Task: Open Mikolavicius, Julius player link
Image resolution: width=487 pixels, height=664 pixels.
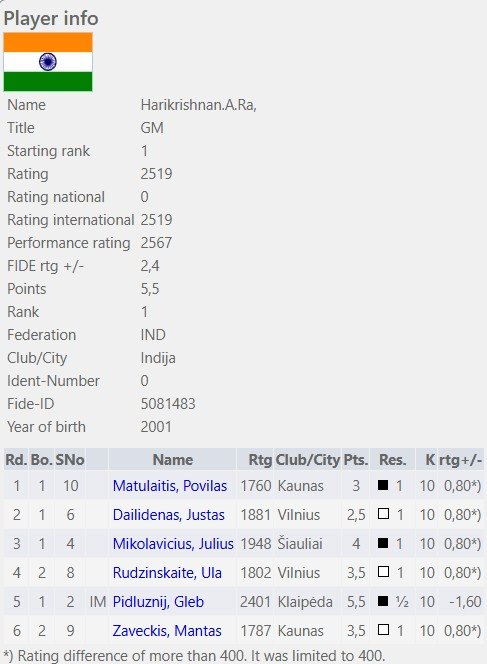Action: pyautogui.click(x=173, y=543)
